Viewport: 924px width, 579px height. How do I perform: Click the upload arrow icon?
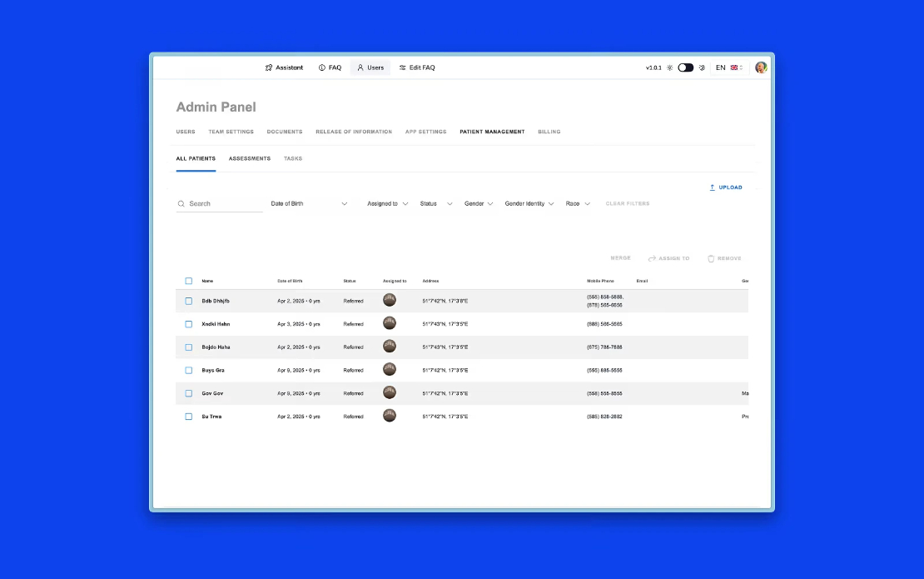(x=712, y=187)
